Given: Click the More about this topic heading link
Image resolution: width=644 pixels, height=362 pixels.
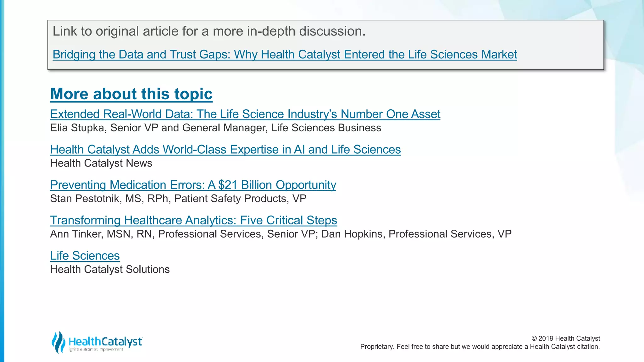Looking at the screenshot, I should (x=131, y=94).
